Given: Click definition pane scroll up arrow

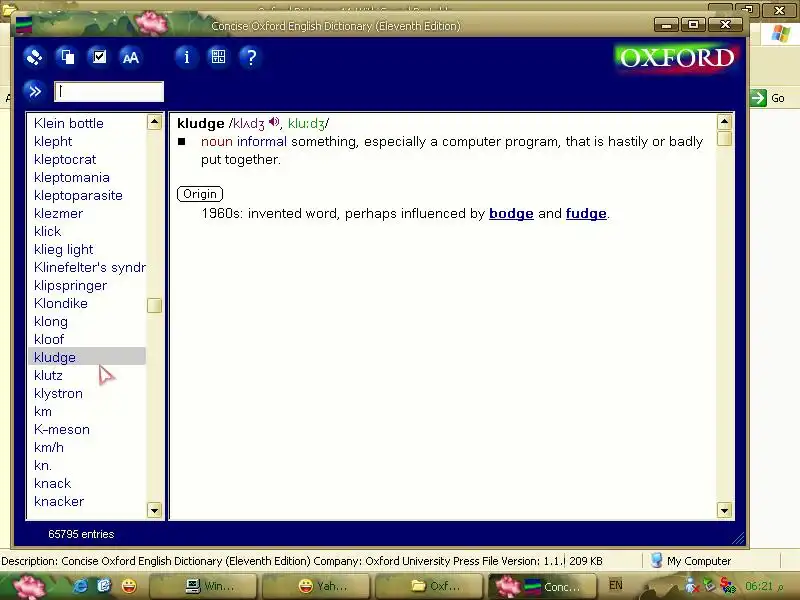Looking at the screenshot, I should (x=724, y=122).
